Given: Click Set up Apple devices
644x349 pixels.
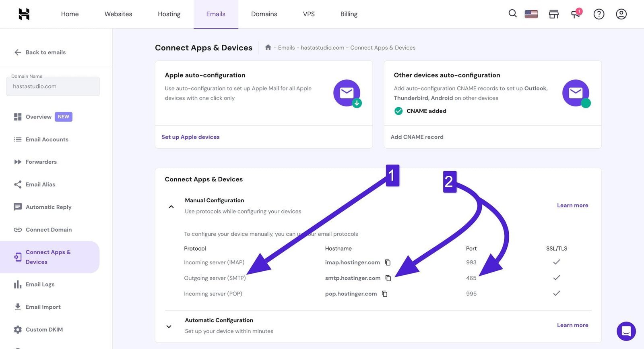Looking at the screenshot, I should pos(190,137).
